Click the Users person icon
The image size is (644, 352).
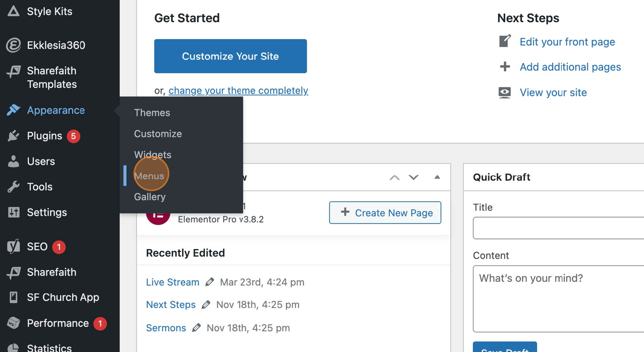click(x=14, y=161)
